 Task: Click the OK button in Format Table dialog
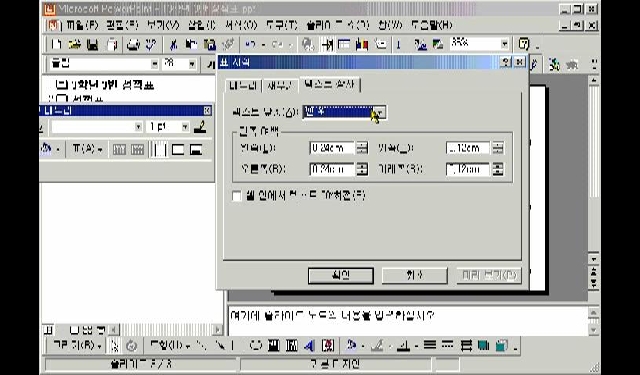tap(340, 275)
